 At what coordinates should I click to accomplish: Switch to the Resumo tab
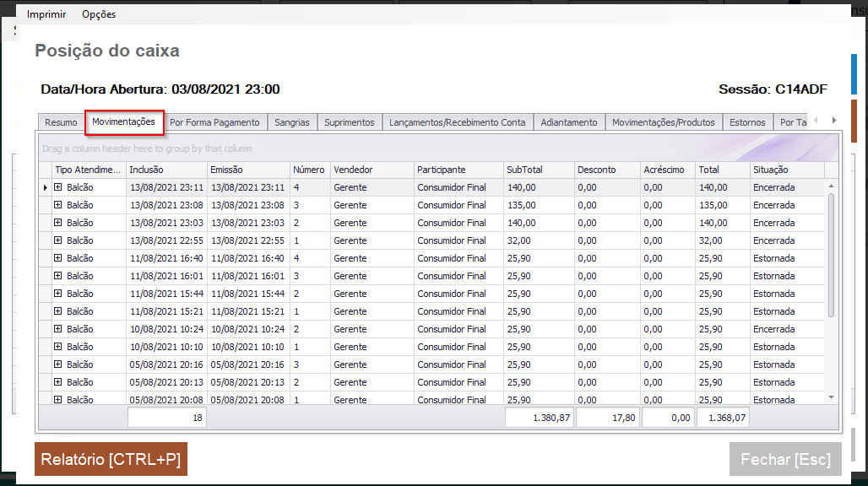tap(61, 122)
